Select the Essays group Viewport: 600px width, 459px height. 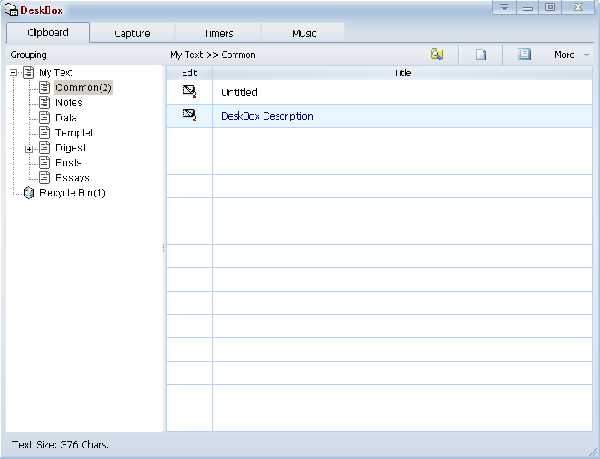(x=72, y=177)
